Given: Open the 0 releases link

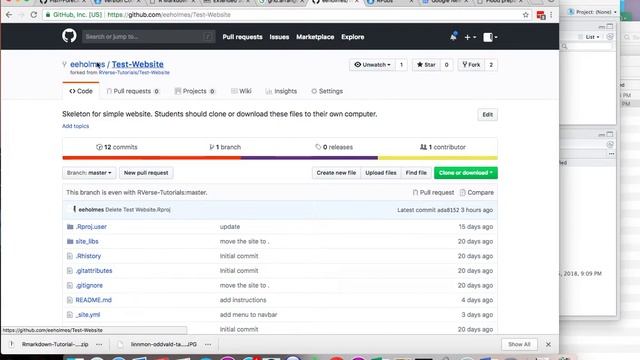Looking at the screenshot, I should pos(334,147).
